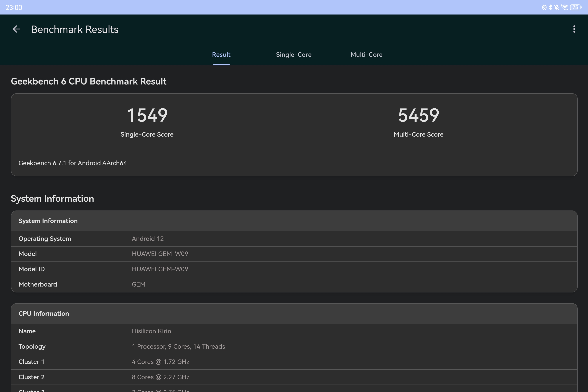588x392 pixels.
Task: Select HUAWEI GEM-W09 in the Model ID row
Action: 160,269
